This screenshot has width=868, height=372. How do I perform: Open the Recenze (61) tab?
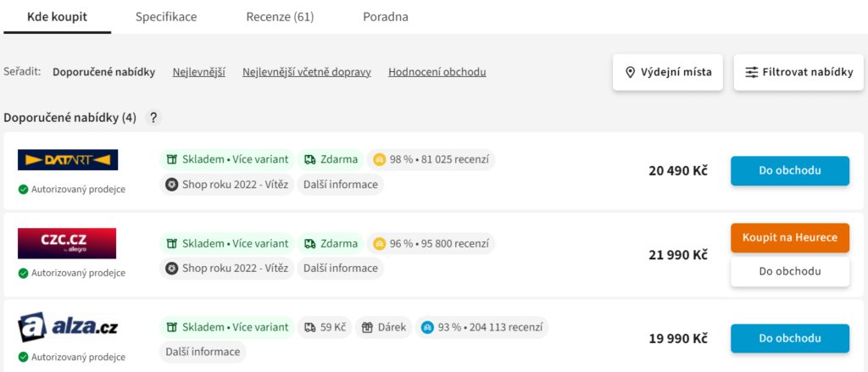[x=280, y=17]
